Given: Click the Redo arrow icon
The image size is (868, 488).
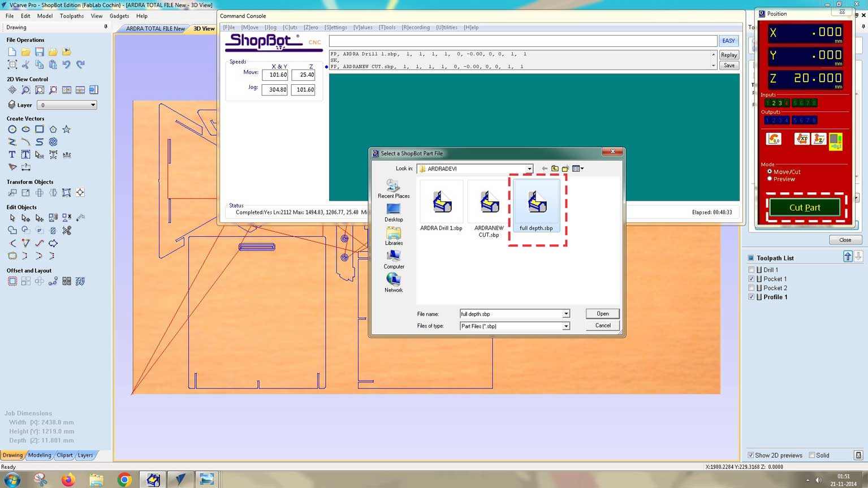Looking at the screenshot, I should (80, 64).
